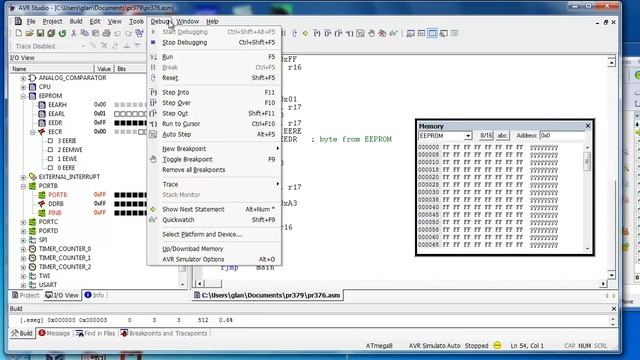Click the Toggle Breakpoint hand toolbar icon

[371, 33]
